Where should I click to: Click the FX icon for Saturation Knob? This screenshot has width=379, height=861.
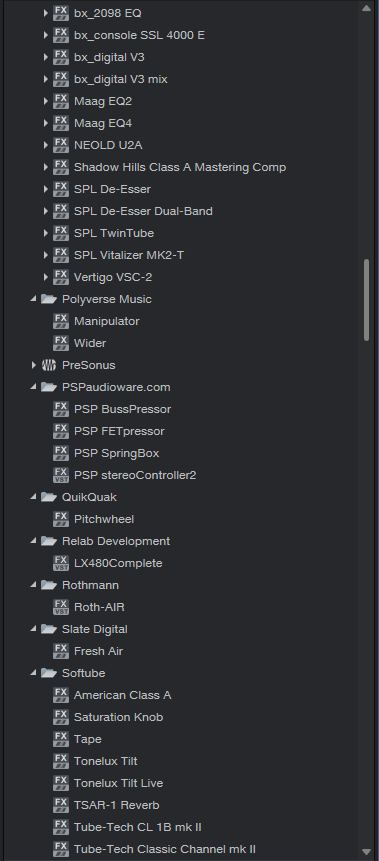[x=61, y=716]
